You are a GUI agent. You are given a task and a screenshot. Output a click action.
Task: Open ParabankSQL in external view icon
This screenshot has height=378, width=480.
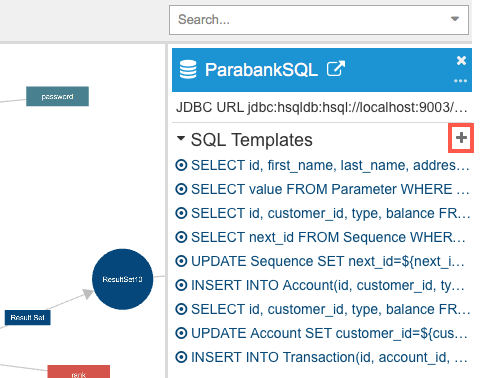(x=336, y=69)
